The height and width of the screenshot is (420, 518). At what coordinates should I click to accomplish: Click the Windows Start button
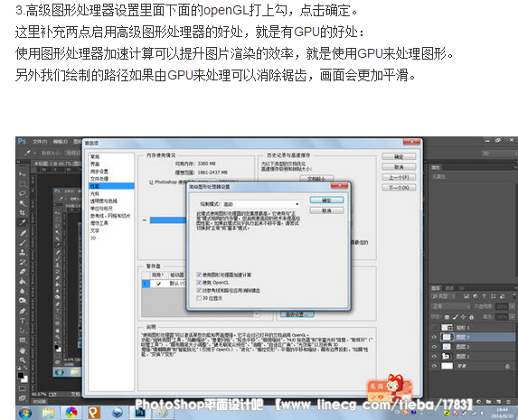(25, 413)
